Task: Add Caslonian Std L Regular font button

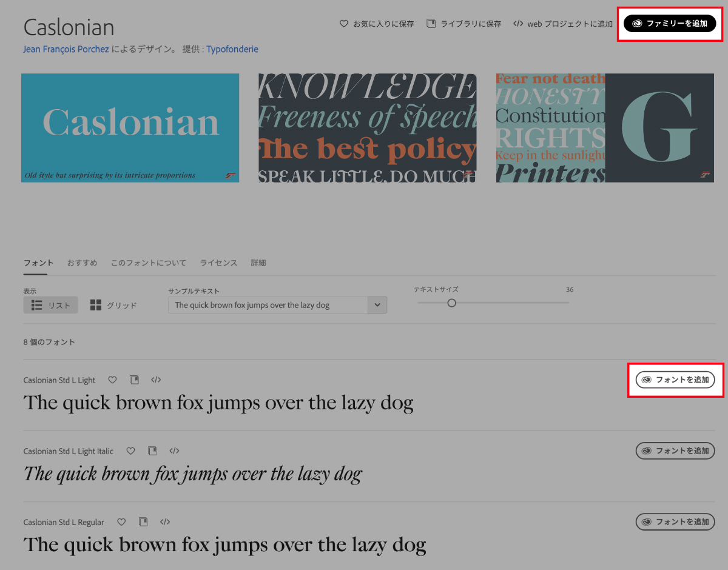Action: (675, 521)
